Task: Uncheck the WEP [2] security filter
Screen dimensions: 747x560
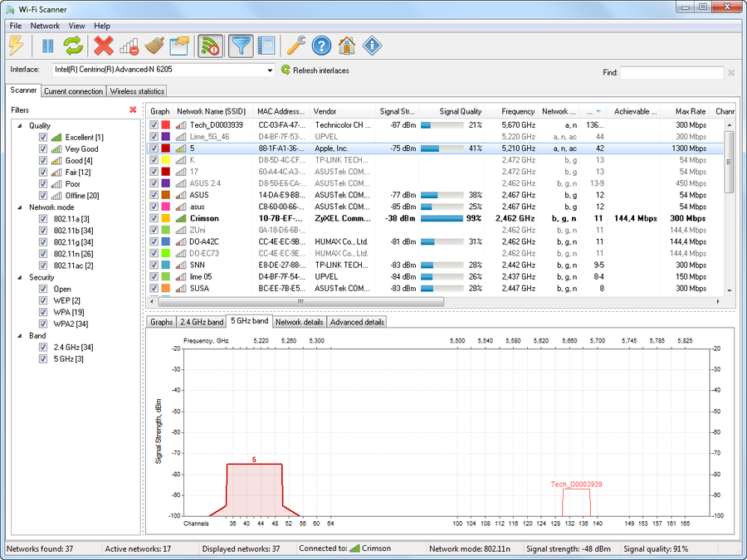Action: [43, 300]
